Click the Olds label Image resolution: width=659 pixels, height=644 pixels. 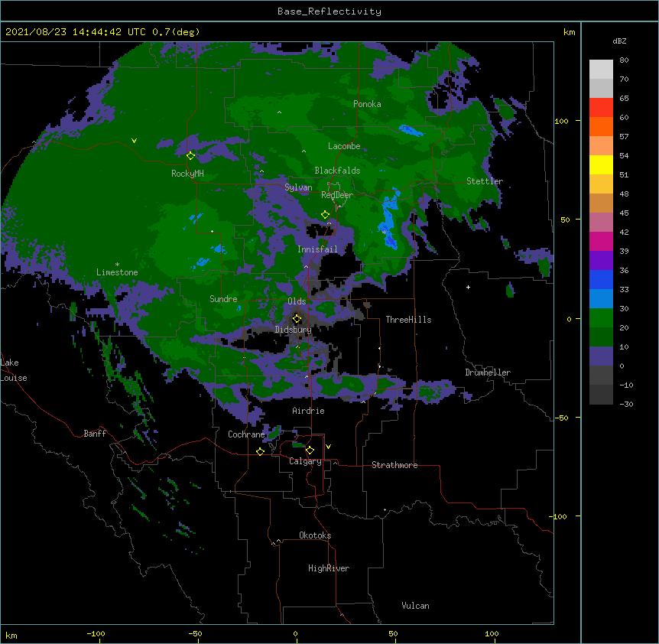pyautogui.click(x=297, y=301)
